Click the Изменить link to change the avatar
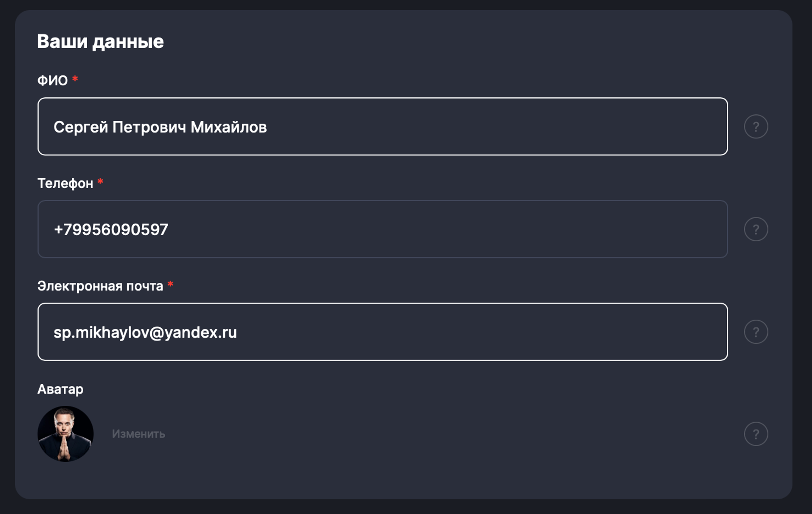Image resolution: width=812 pixels, height=514 pixels. pyautogui.click(x=138, y=434)
